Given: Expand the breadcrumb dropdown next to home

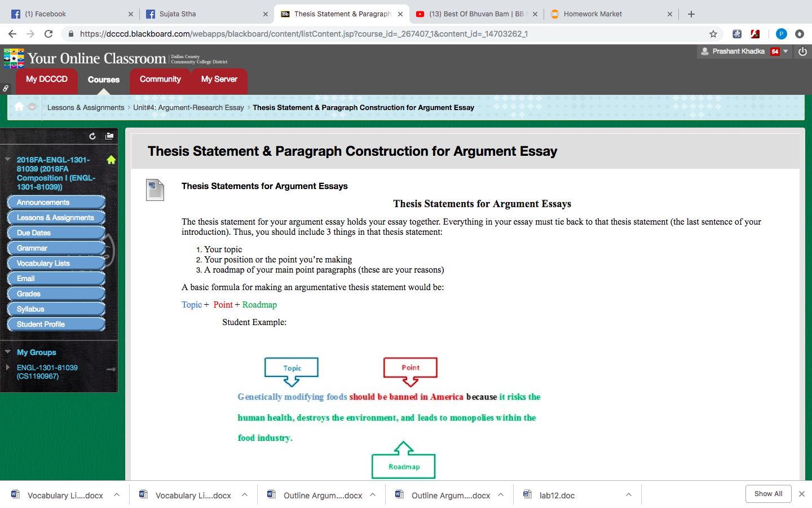Looking at the screenshot, I should pyautogui.click(x=32, y=107).
